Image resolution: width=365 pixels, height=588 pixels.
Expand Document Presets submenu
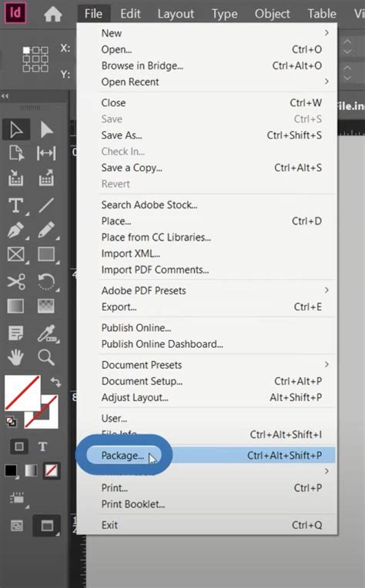click(x=326, y=364)
